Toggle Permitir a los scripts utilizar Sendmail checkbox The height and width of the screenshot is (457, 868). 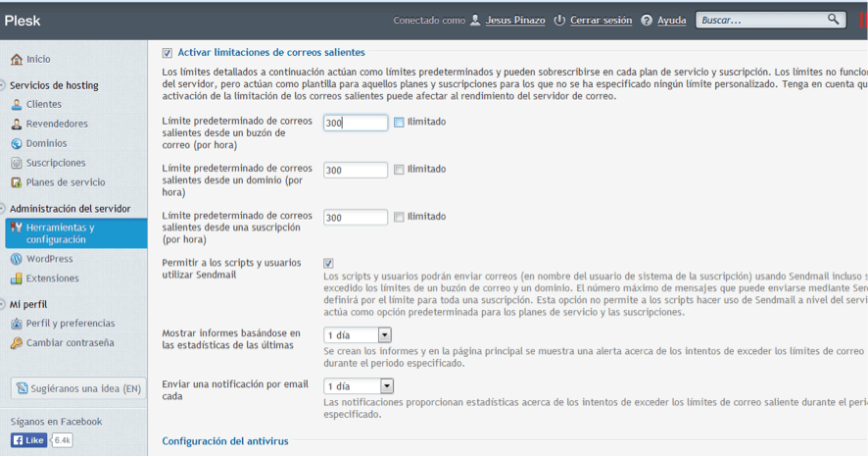click(x=328, y=263)
